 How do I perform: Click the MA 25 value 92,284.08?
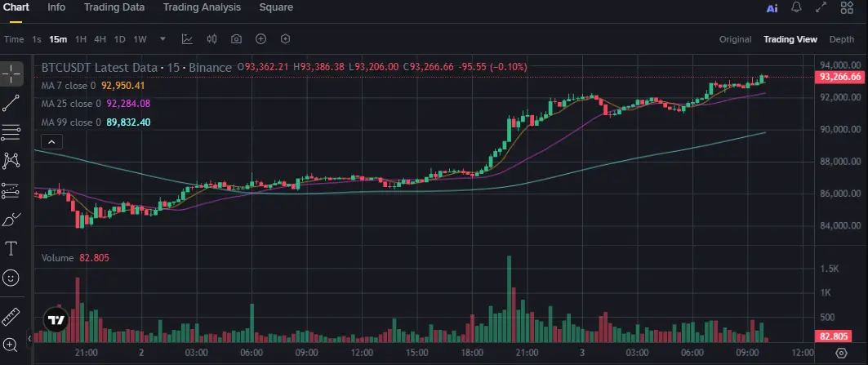(128, 104)
